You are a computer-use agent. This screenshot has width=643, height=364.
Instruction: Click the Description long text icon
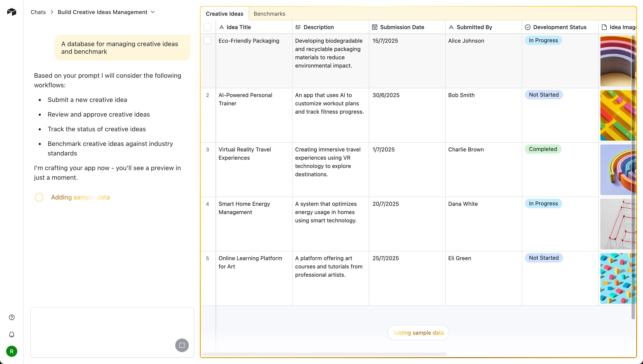tap(298, 27)
